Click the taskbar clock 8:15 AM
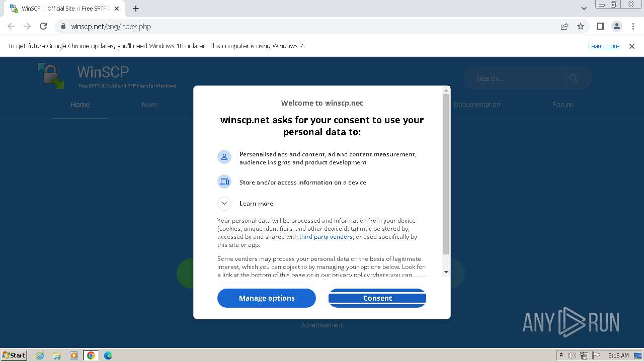 click(x=618, y=355)
